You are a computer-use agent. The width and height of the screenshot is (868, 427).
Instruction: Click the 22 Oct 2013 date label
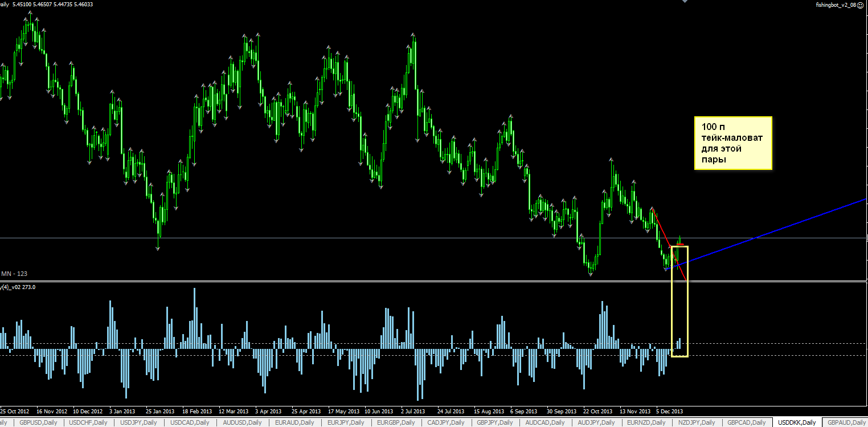coord(597,411)
